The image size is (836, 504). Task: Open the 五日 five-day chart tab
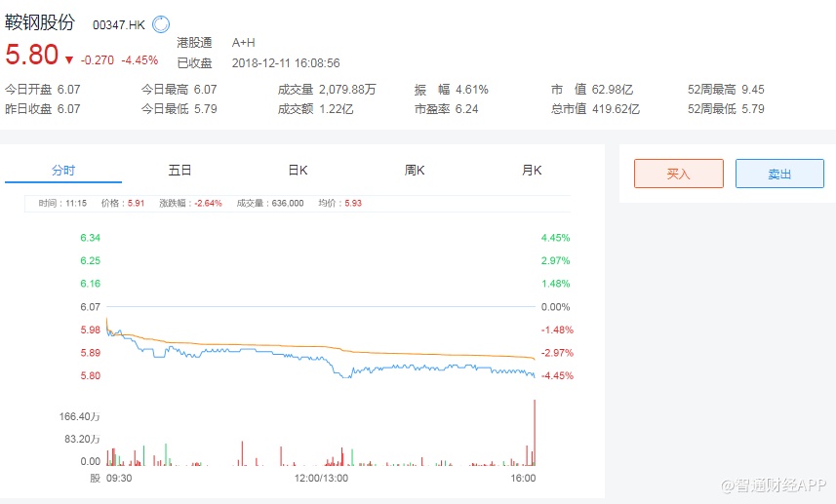[180, 171]
